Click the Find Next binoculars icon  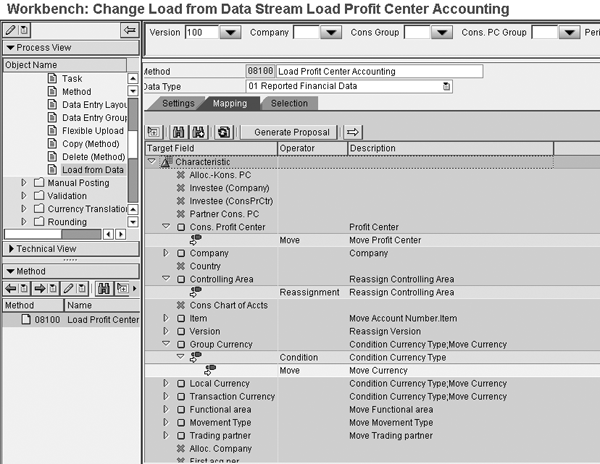point(198,132)
